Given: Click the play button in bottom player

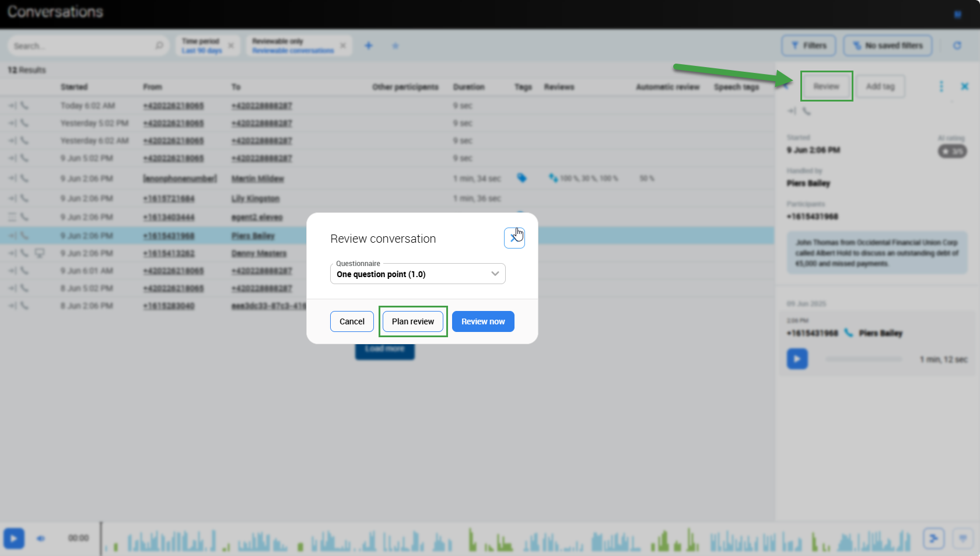Looking at the screenshot, I should click(14, 538).
